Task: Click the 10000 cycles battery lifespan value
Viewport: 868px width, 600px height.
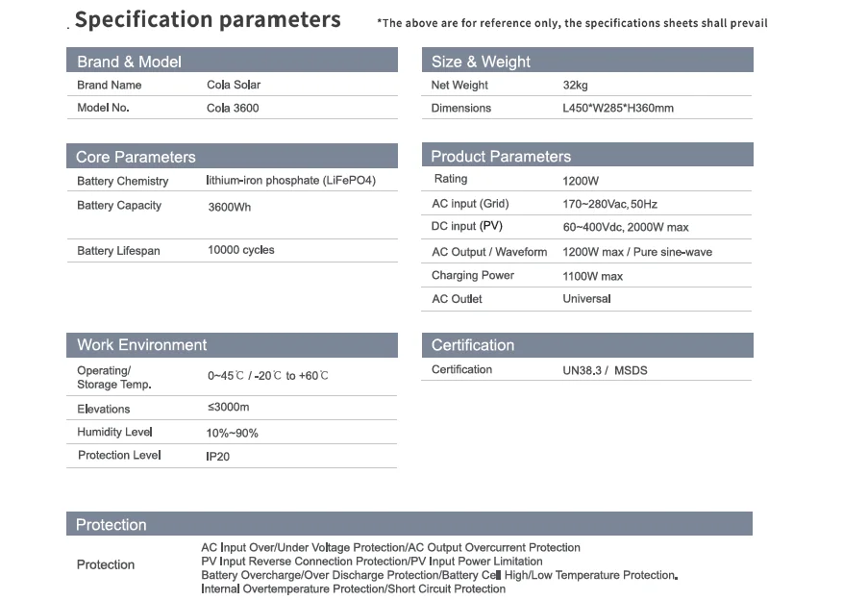Action: [241, 250]
